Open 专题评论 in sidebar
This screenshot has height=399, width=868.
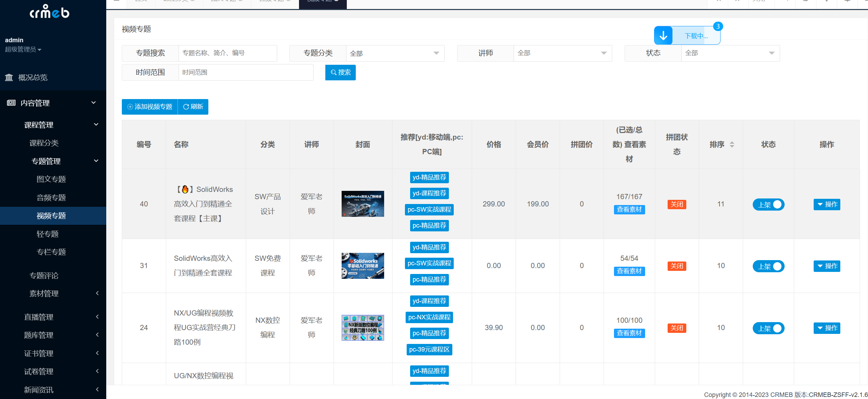(x=44, y=275)
